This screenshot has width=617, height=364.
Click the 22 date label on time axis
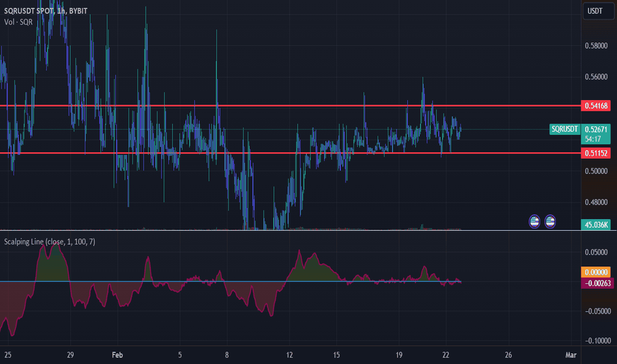(x=446, y=355)
